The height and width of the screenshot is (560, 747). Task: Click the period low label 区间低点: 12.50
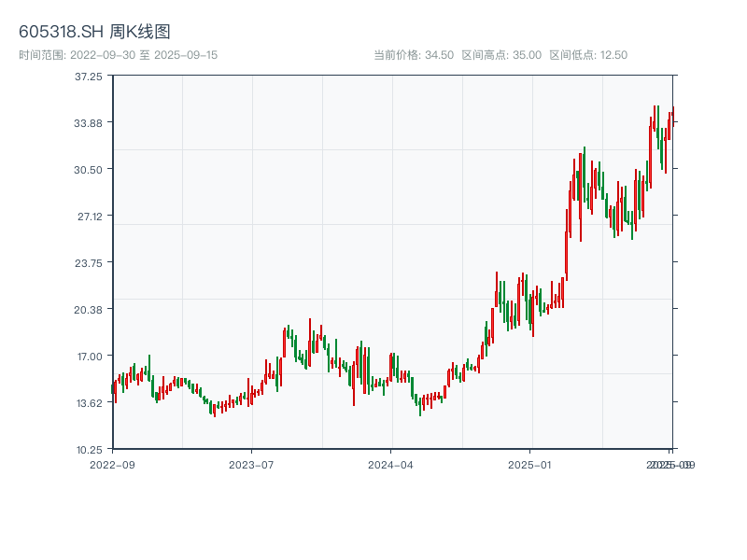click(588, 55)
